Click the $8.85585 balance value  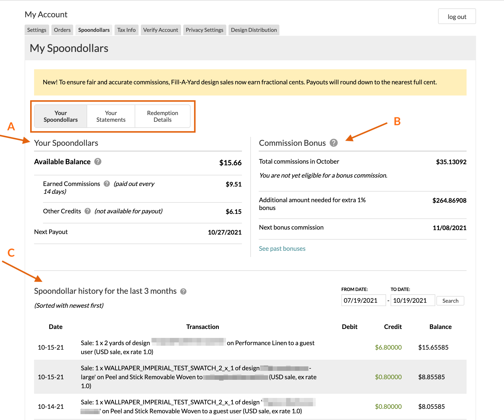[x=431, y=377]
